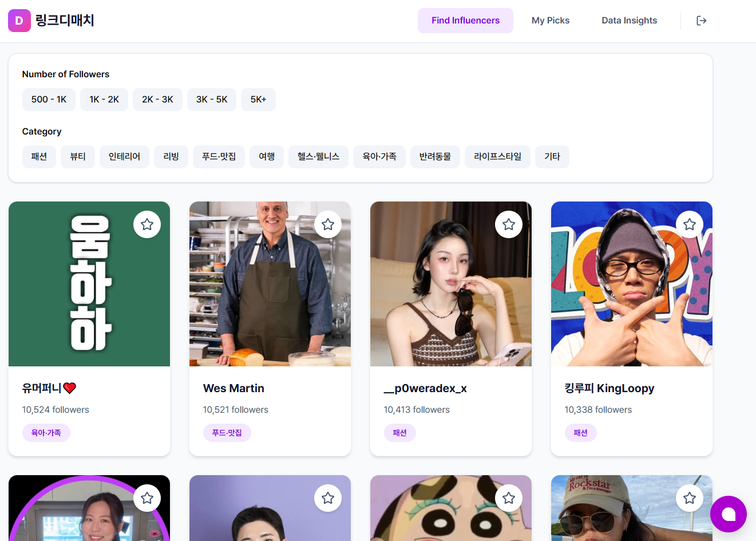The width and height of the screenshot is (756, 541).
Task: Select the 여행 category chip
Action: tap(267, 157)
